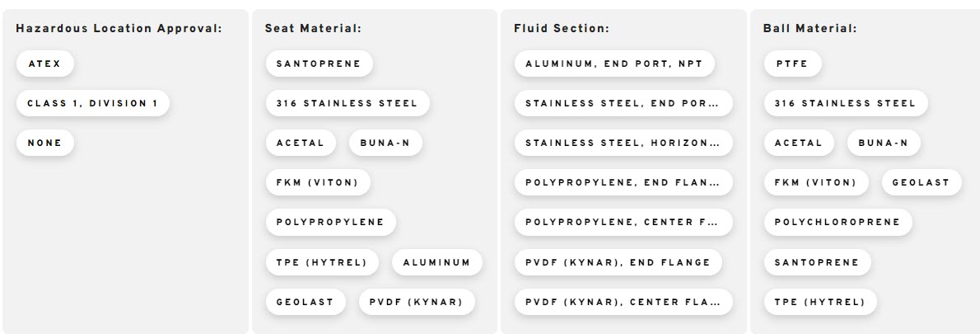Choose Buna-N seat material
The height and width of the screenshot is (334, 980).
pyautogui.click(x=385, y=143)
